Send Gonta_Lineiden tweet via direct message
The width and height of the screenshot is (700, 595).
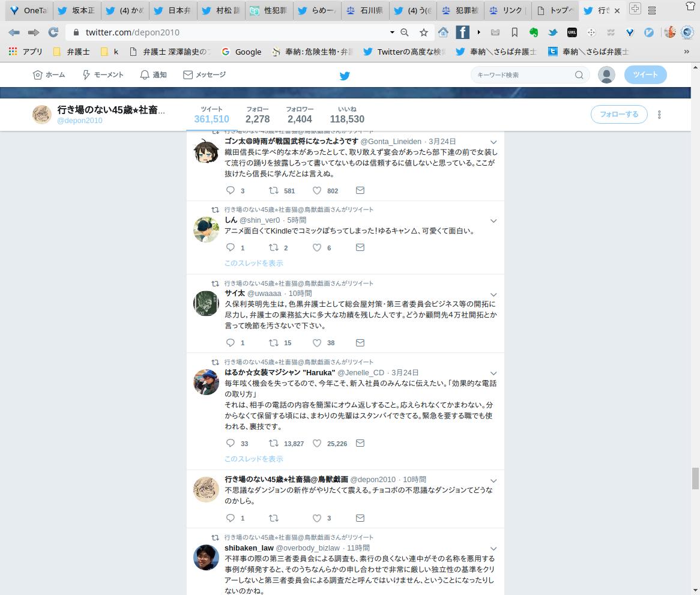pos(360,190)
